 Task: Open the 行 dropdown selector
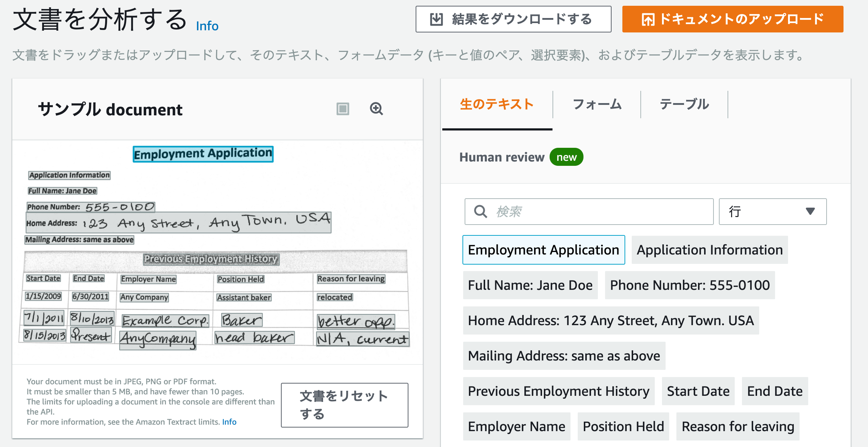pos(773,212)
